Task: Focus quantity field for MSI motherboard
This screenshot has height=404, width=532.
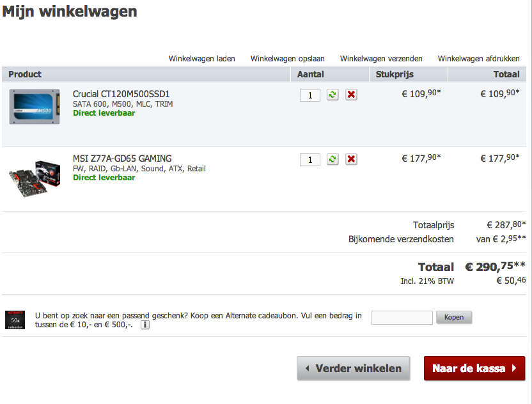Action: tap(310, 160)
